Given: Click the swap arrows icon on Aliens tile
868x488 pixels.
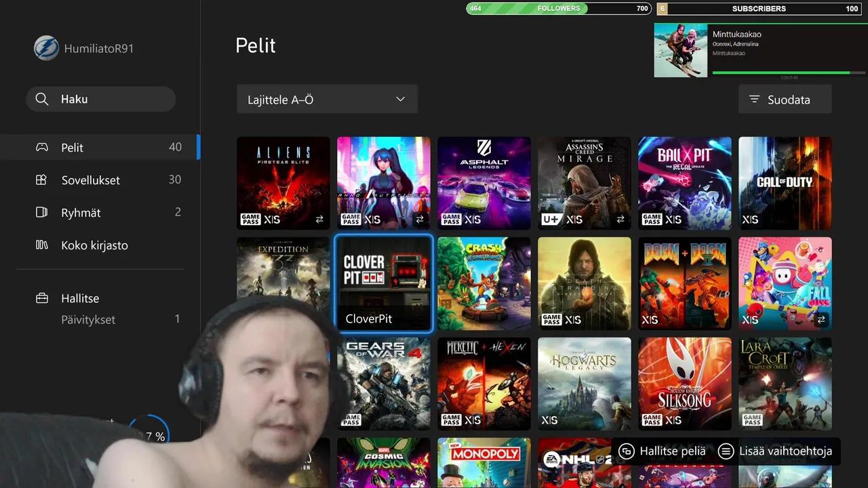Looking at the screenshot, I should (319, 220).
